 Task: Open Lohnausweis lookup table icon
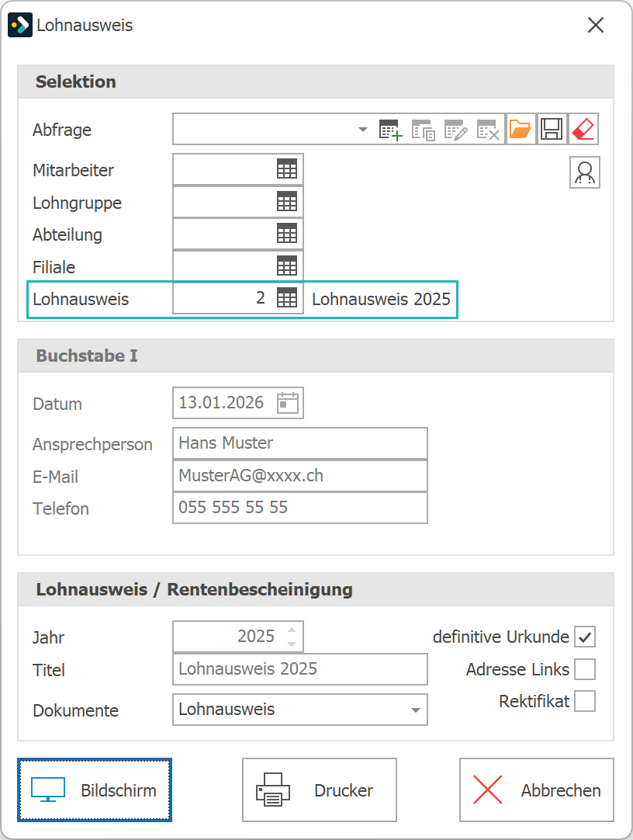[x=287, y=298]
